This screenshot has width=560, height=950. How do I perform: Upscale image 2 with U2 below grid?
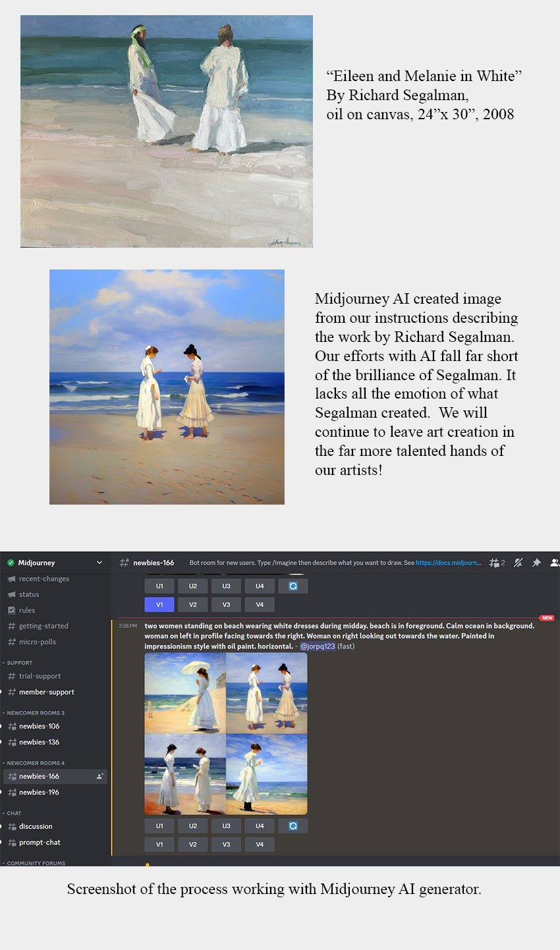(193, 825)
